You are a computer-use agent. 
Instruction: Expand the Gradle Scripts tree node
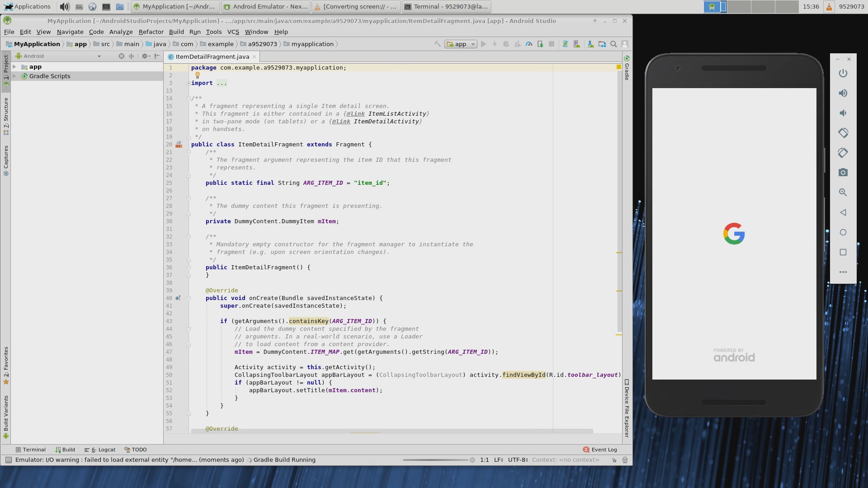[x=14, y=76]
